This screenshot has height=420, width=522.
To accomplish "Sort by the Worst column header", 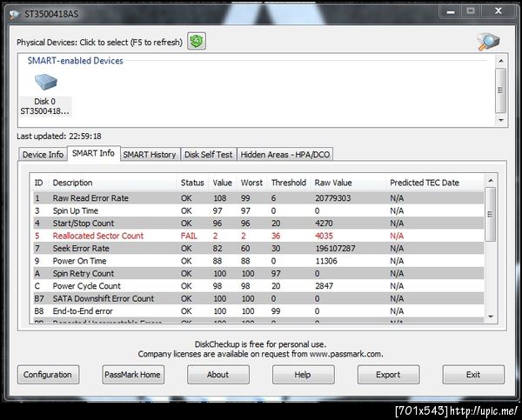I will pyautogui.click(x=251, y=183).
